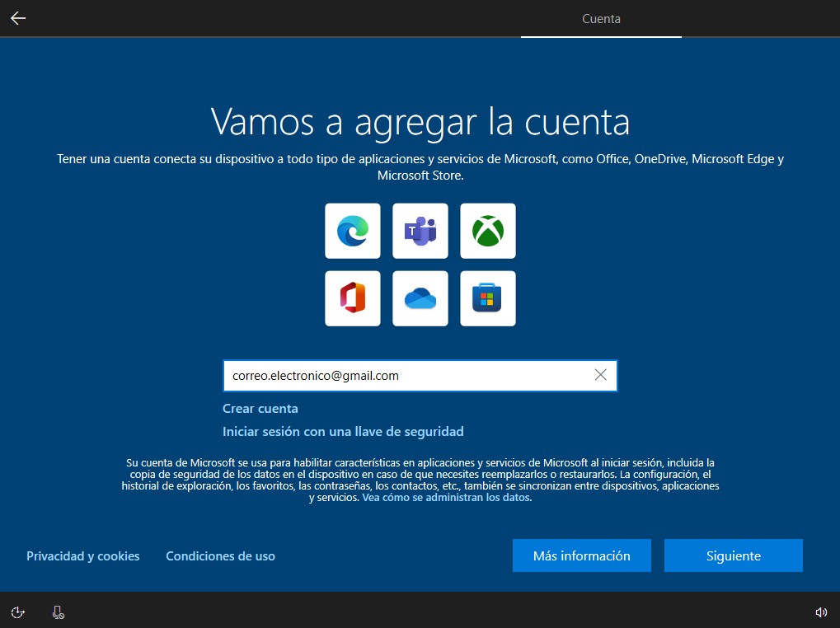Click the text starting 'Tener una cuenta conecta'
Viewport: 840px width, 628px height.
(x=420, y=167)
